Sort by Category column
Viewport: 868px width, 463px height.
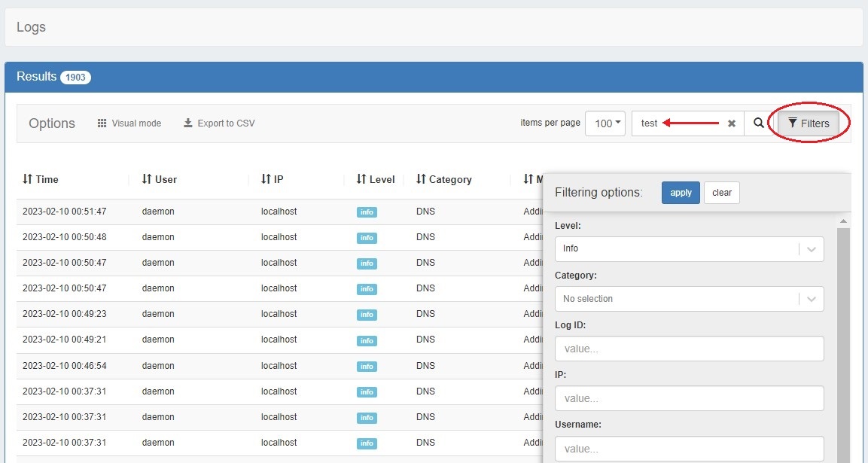(x=444, y=179)
